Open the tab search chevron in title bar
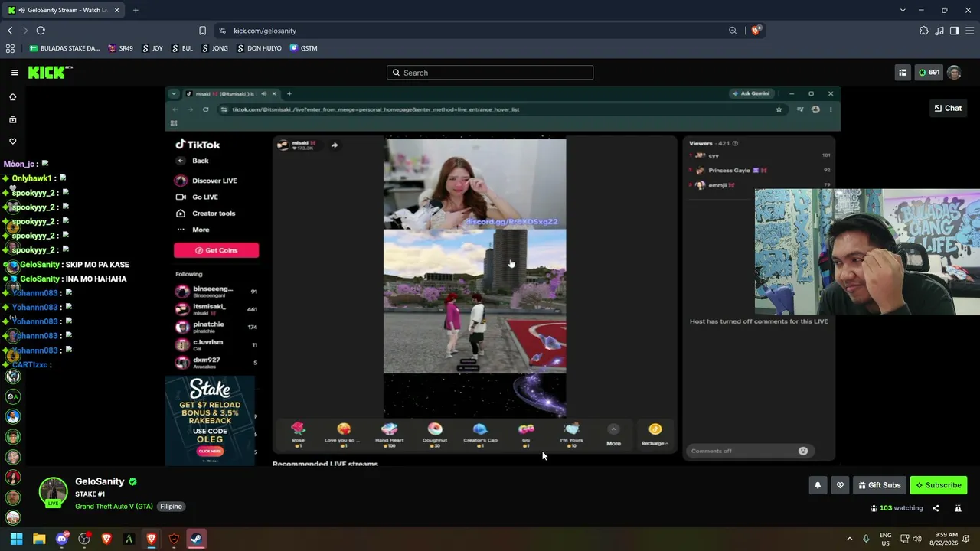 [903, 10]
